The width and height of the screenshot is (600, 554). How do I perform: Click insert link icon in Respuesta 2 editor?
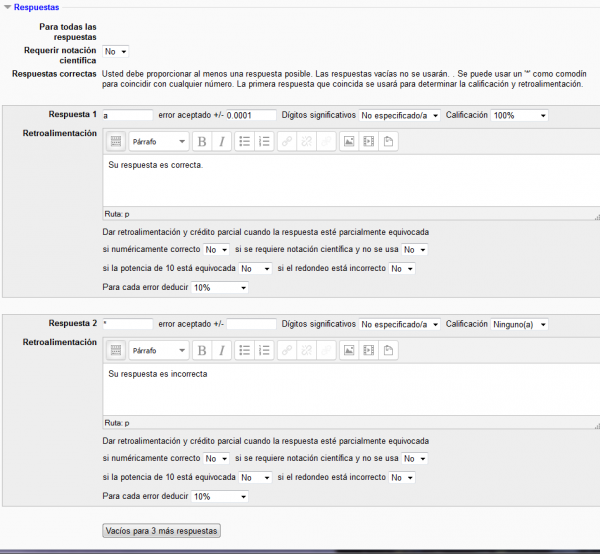pos(288,350)
